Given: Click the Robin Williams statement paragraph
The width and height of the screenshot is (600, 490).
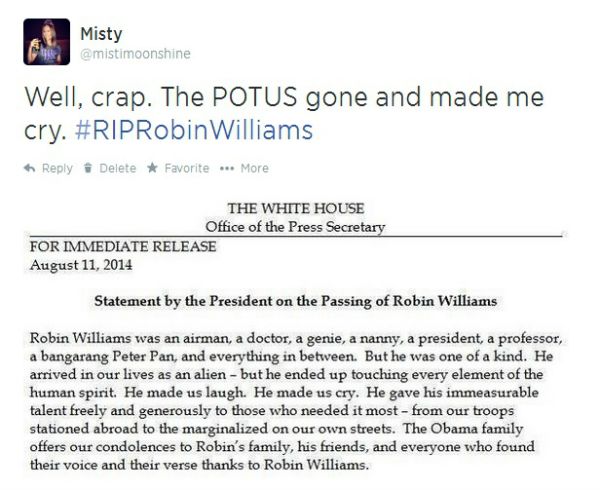Looking at the screenshot, I should tap(296, 402).
